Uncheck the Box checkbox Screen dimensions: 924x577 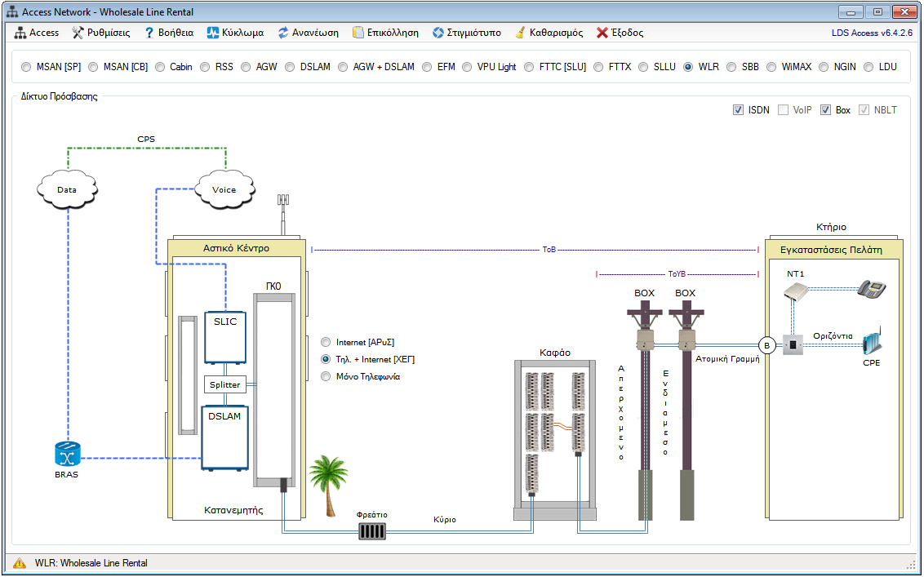pos(825,110)
